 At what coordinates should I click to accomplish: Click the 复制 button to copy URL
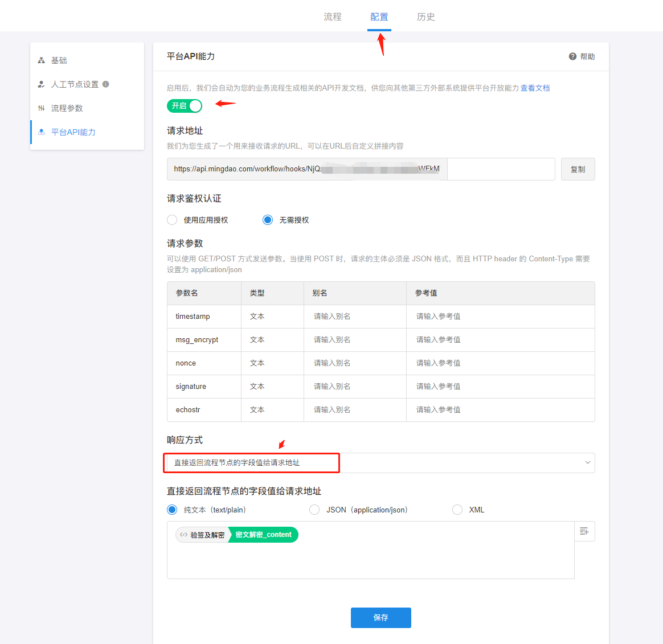pyautogui.click(x=578, y=169)
